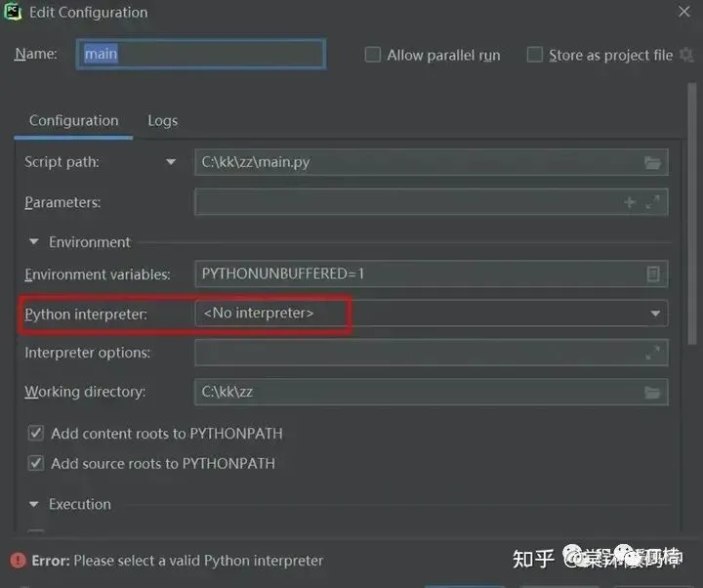The height and width of the screenshot is (588, 703).
Task: Collapse the Execution section
Action: click(x=34, y=505)
